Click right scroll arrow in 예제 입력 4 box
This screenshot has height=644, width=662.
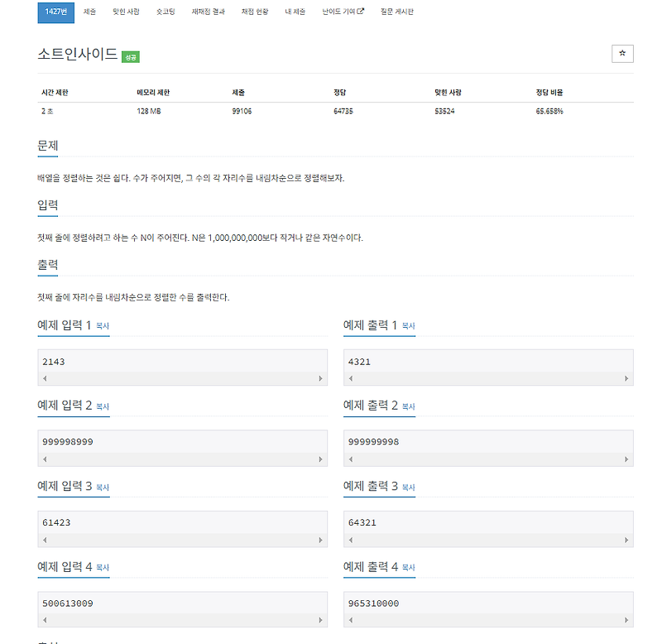(320, 620)
